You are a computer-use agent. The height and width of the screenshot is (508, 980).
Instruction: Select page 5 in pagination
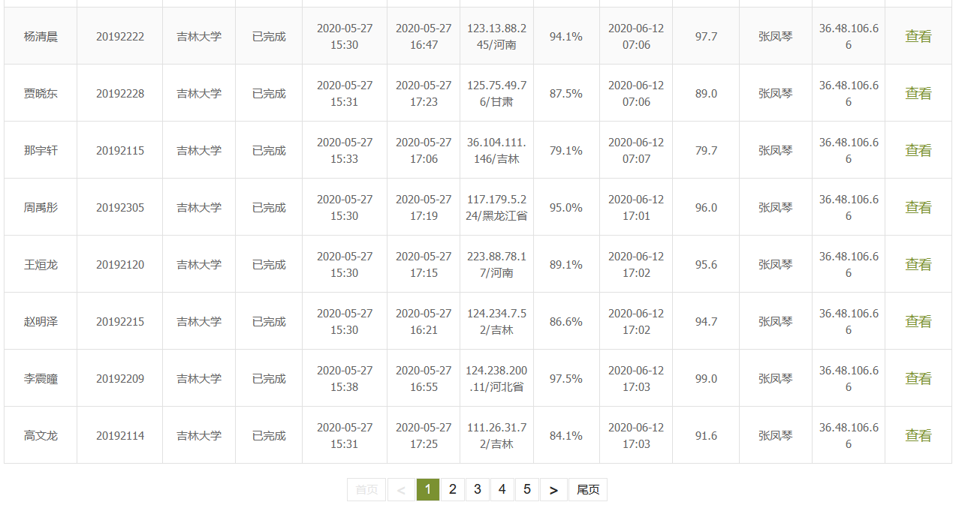point(526,490)
